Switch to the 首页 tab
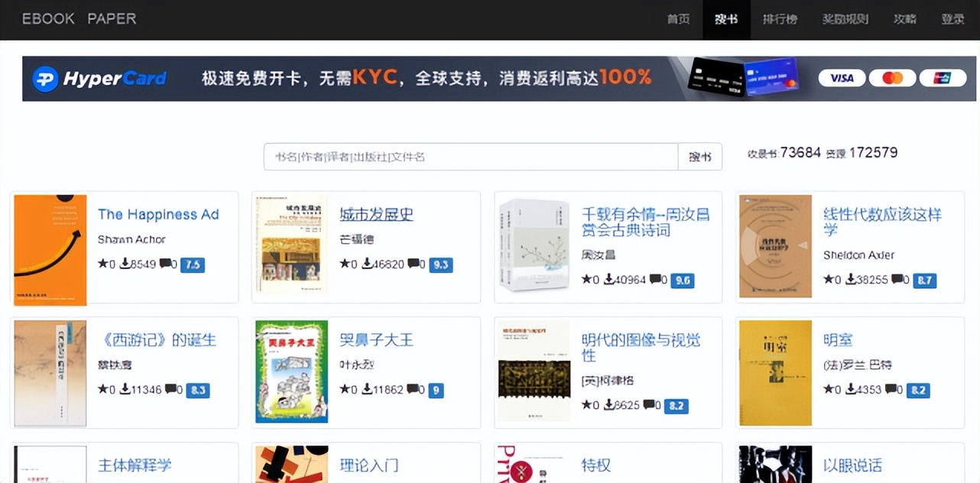This screenshot has height=483, width=980. [x=678, y=19]
